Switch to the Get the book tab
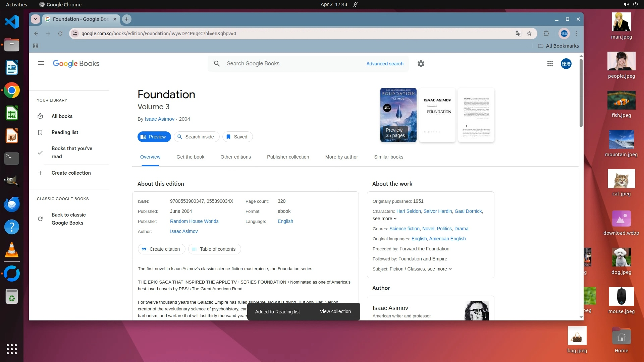Screen dimensions: 644x362 190,157
